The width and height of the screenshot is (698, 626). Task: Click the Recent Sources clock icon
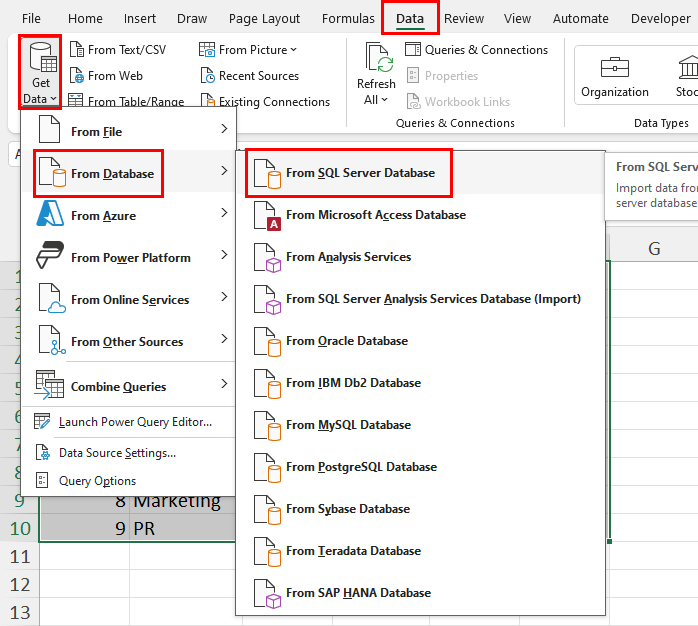tap(207, 75)
